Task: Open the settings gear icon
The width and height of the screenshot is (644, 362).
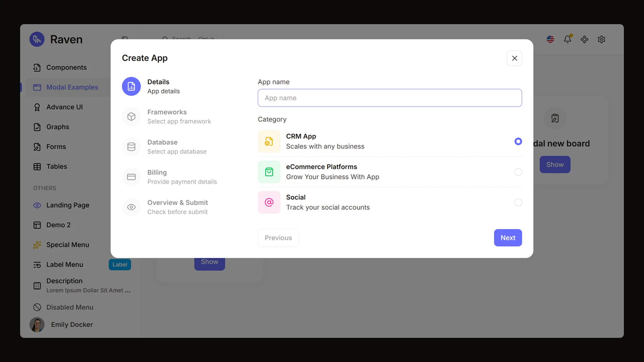Action: (x=601, y=39)
